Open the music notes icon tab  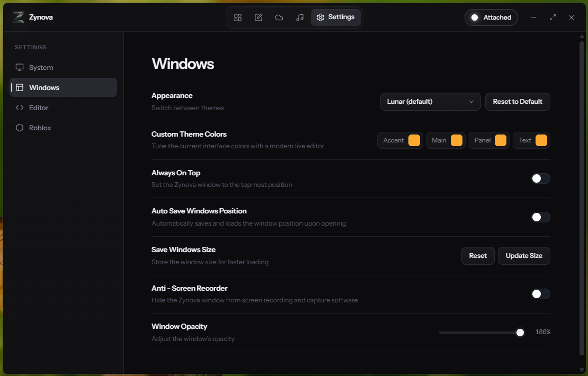(300, 17)
